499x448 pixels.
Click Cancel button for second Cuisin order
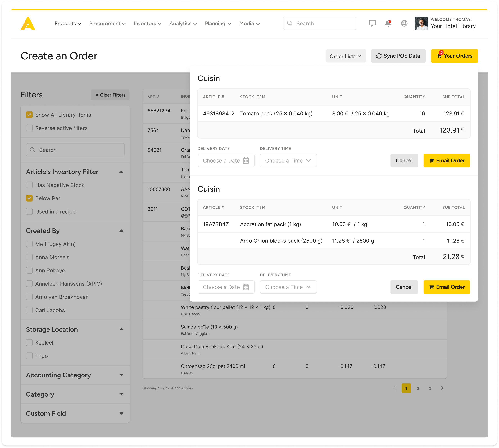tap(403, 287)
